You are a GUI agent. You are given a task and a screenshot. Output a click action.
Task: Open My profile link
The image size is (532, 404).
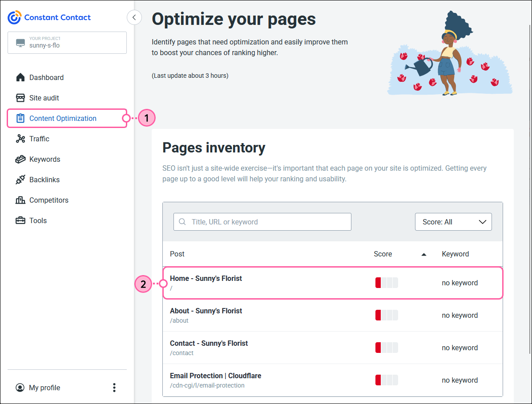pyautogui.click(x=44, y=388)
